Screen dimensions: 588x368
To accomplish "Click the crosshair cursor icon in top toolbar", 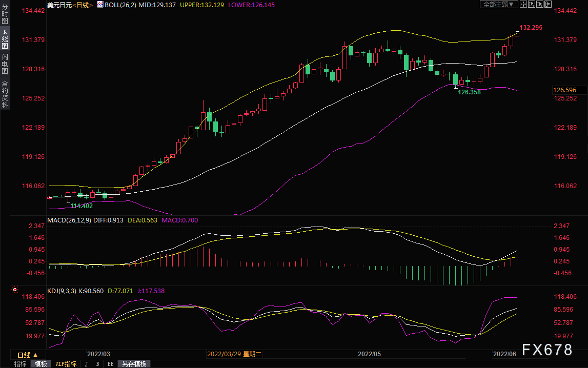I will click(523, 4).
